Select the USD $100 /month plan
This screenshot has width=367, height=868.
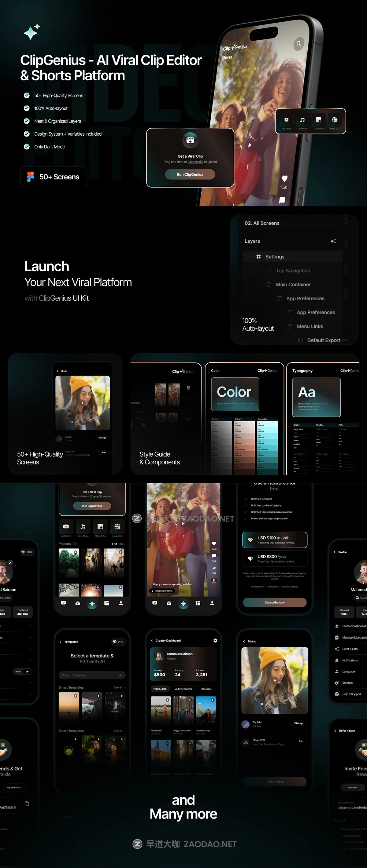tap(275, 540)
